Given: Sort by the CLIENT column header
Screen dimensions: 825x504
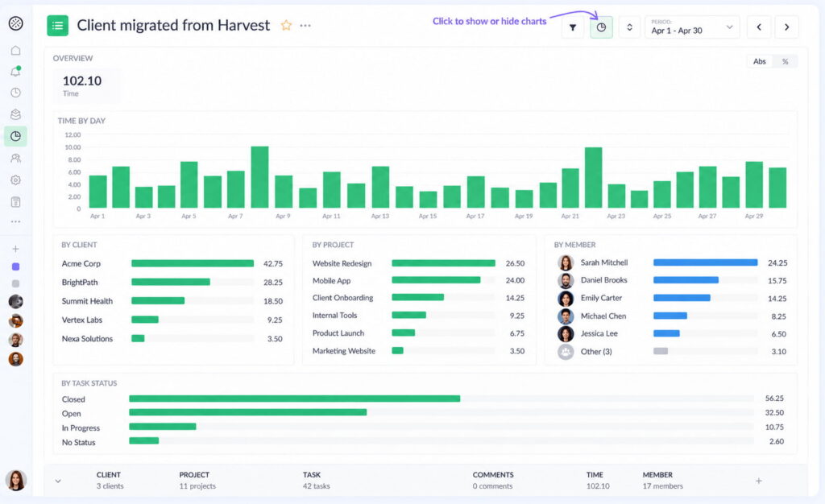Looking at the screenshot, I should (109, 474).
